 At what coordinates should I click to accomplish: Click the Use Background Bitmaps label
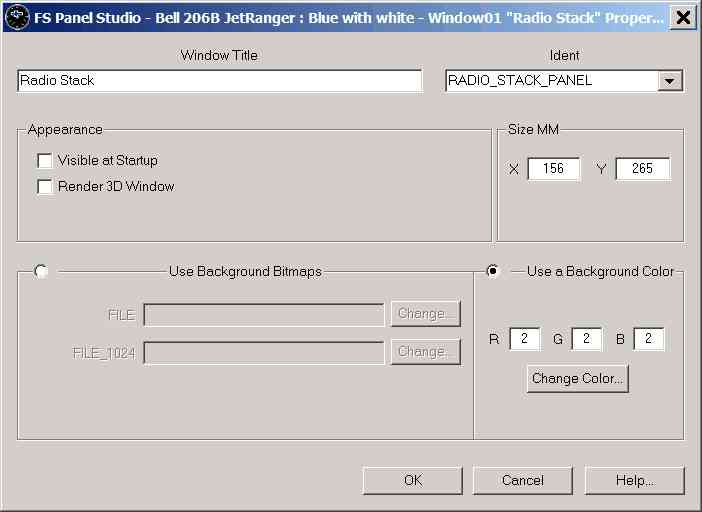coord(245,272)
